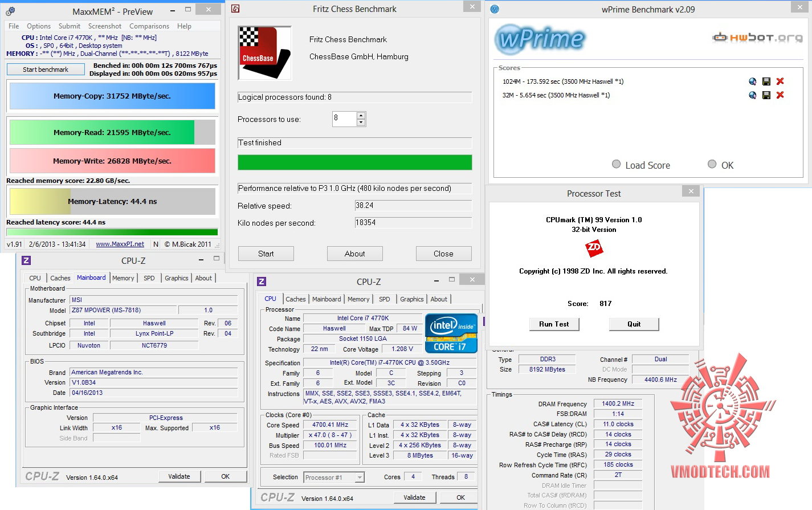Screen dimensions: 812x510
Task: Click the ChessBase logo in Fritz Chess Benchmark
Action: (265, 52)
